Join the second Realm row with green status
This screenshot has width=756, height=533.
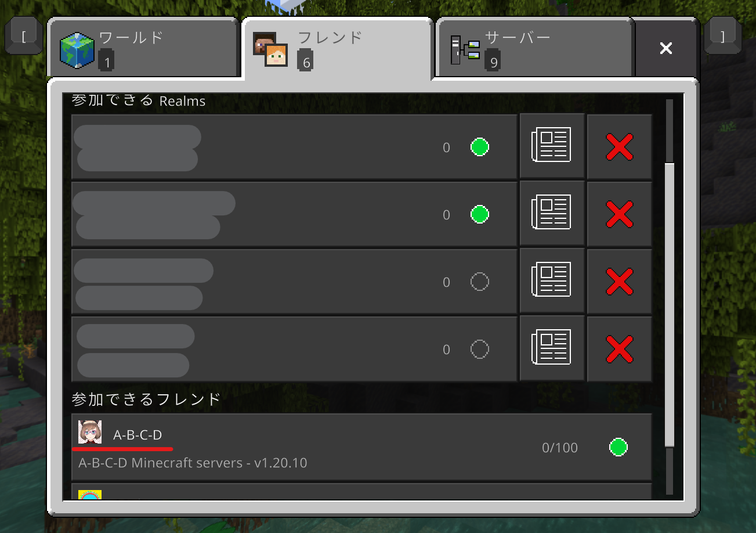point(294,214)
